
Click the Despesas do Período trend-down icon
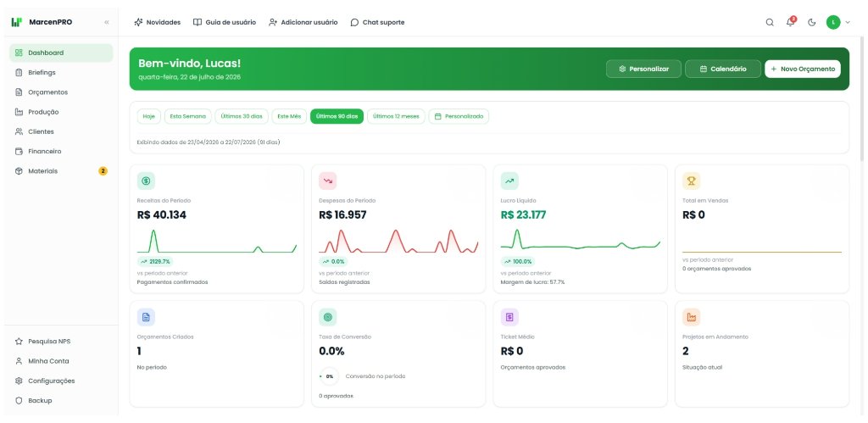(328, 181)
